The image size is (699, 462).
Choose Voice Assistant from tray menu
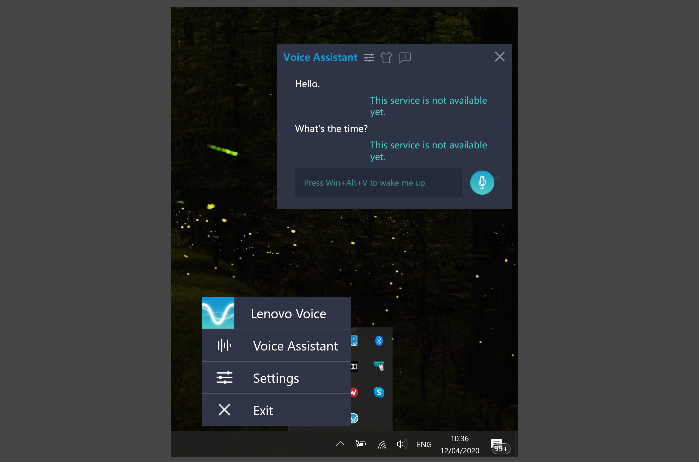click(x=276, y=346)
